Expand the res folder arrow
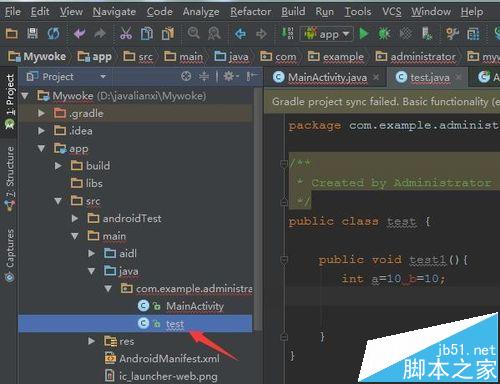This screenshot has width=500, height=384. 91,341
